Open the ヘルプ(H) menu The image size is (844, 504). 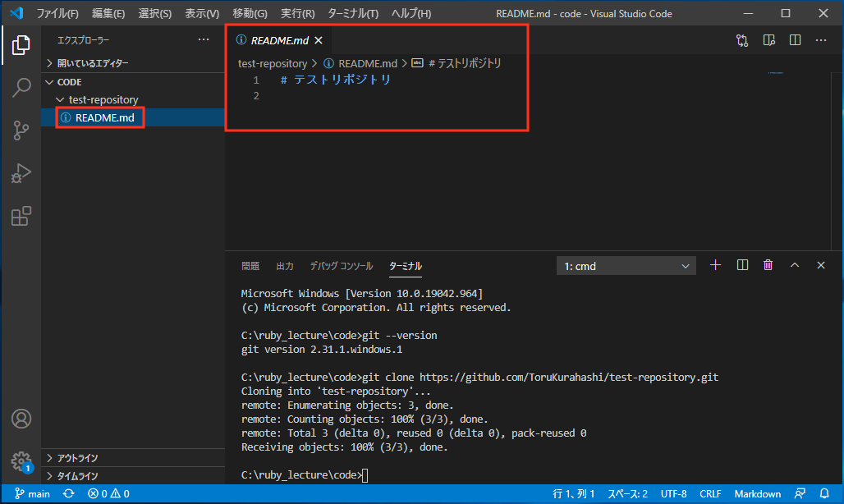(x=411, y=13)
